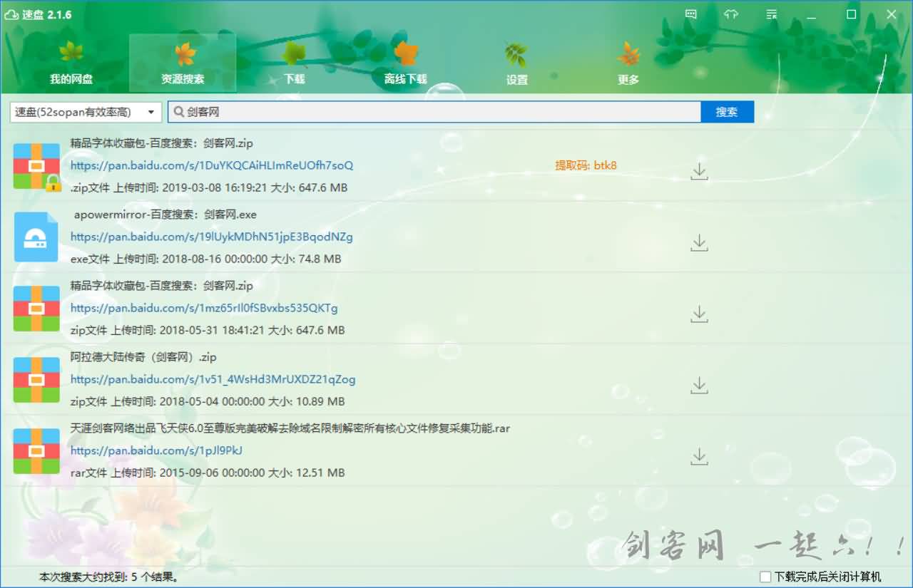Open the 设置 tab
913x588 pixels.
516,63
